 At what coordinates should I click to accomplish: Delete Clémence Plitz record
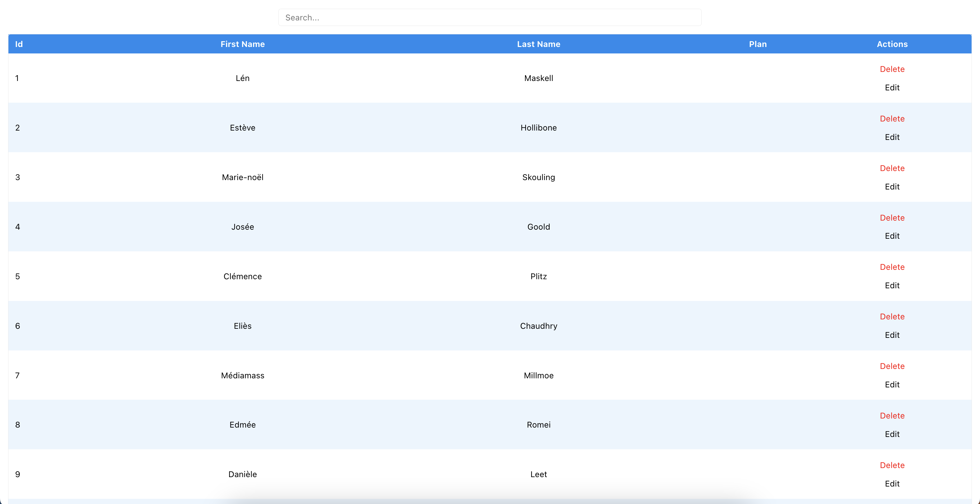[892, 267]
